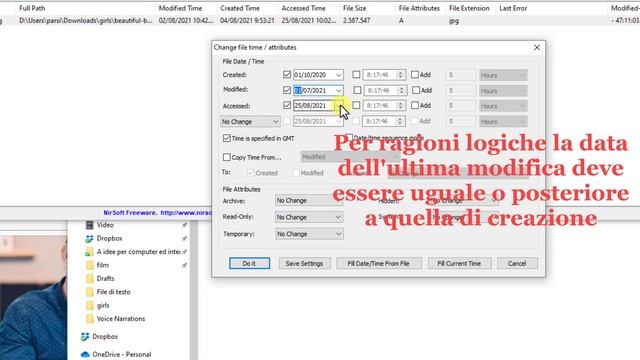Toggle Time is specified in GMT
640x360 pixels.
tap(227, 138)
